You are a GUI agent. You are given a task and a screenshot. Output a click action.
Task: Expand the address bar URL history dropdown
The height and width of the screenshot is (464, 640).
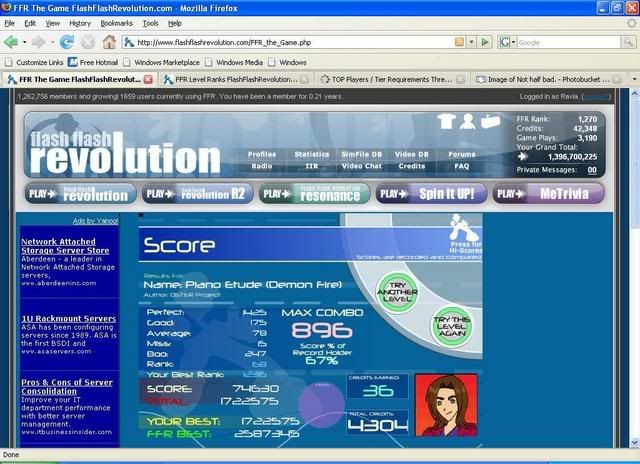(471, 42)
